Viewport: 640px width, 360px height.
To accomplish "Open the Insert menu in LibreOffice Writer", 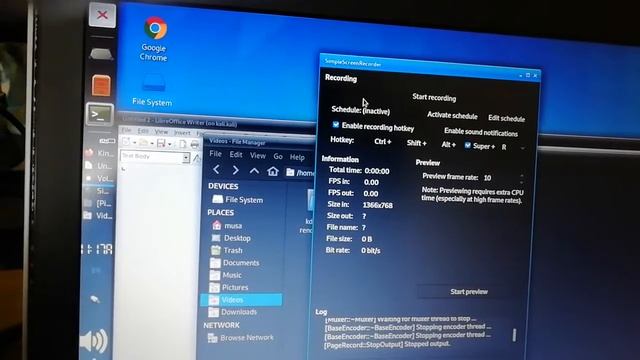I will [x=182, y=133].
